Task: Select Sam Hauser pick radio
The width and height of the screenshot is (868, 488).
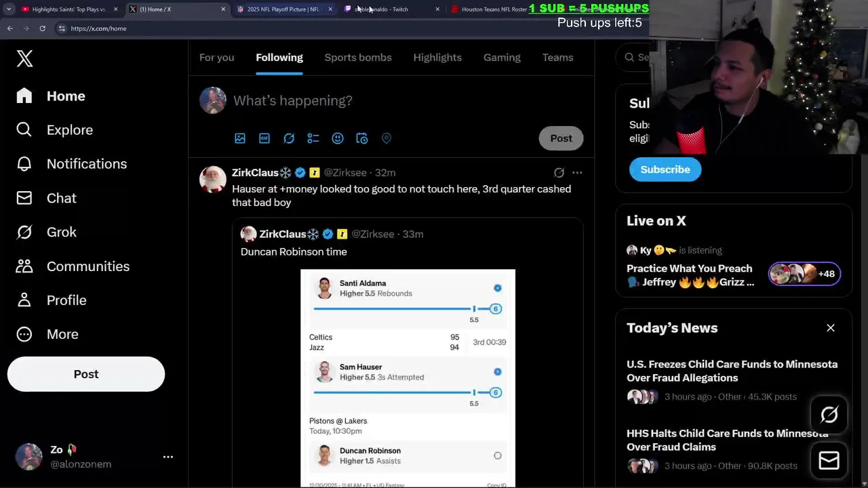Action: 498,372
